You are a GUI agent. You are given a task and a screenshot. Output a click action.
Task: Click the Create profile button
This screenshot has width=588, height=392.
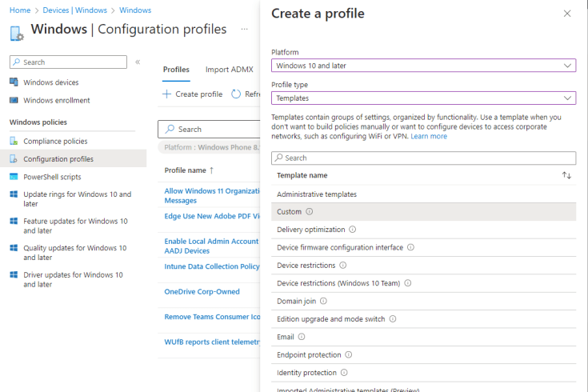pyautogui.click(x=192, y=94)
